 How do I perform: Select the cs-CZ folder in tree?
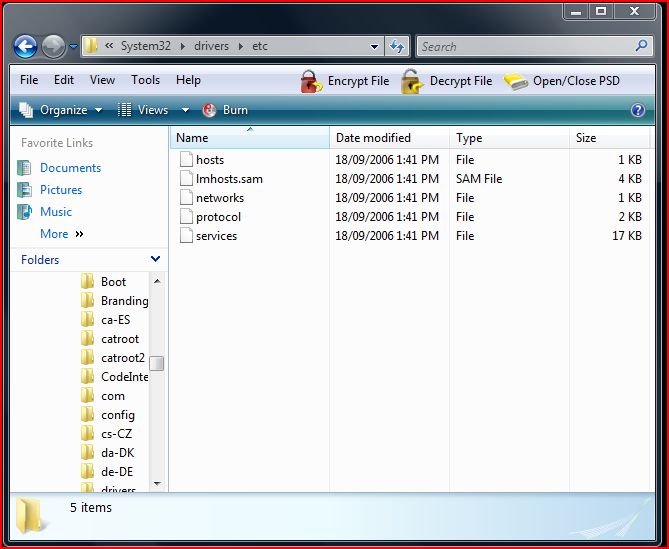[x=116, y=434]
